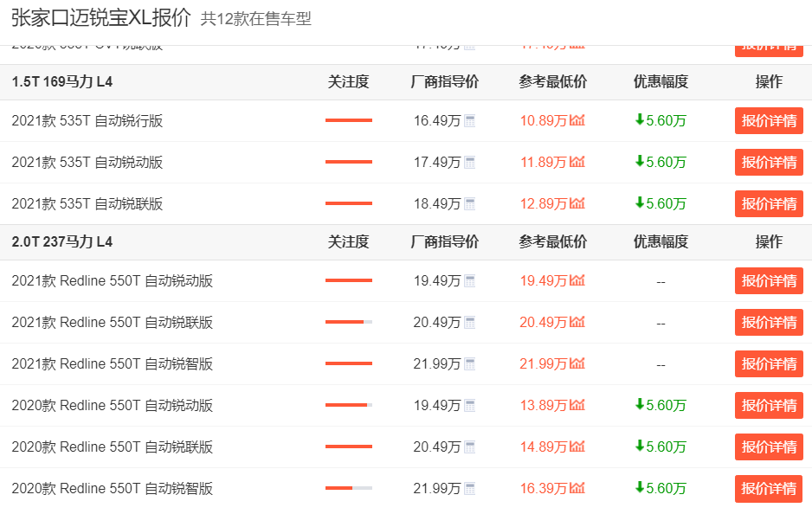This screenshot has height=514, width=812.
Task: Click reference lowest price 11.89万
Action: pyautogui.click(x=544, y=162)
